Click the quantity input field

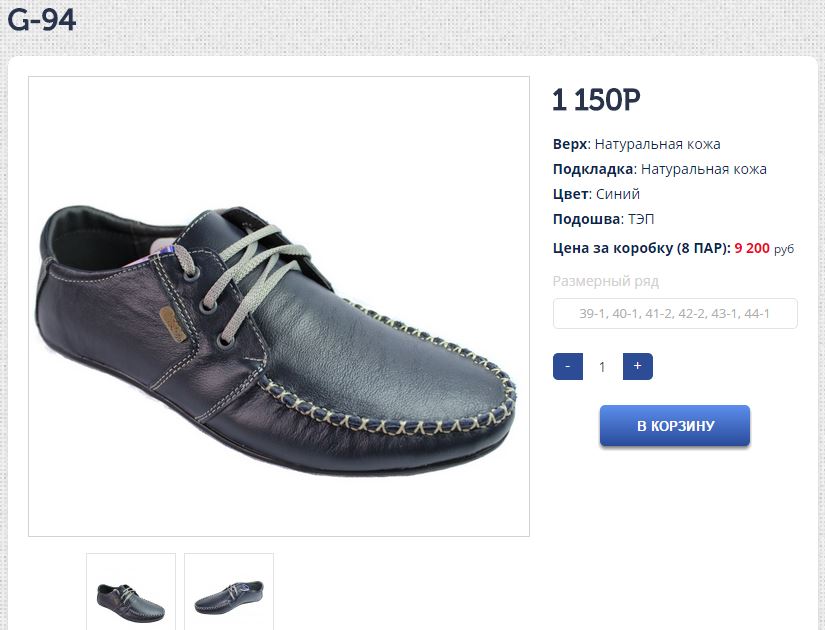coord(602,367)
